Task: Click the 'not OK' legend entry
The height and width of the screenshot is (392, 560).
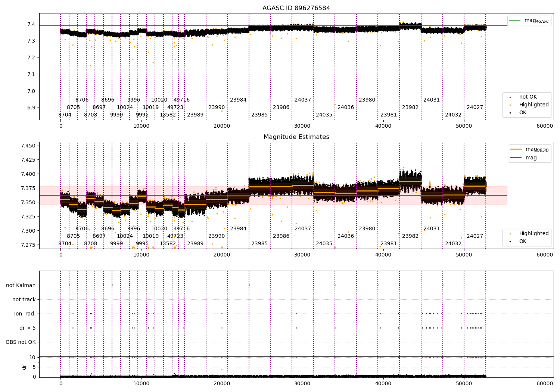Action: click(528, 97)
